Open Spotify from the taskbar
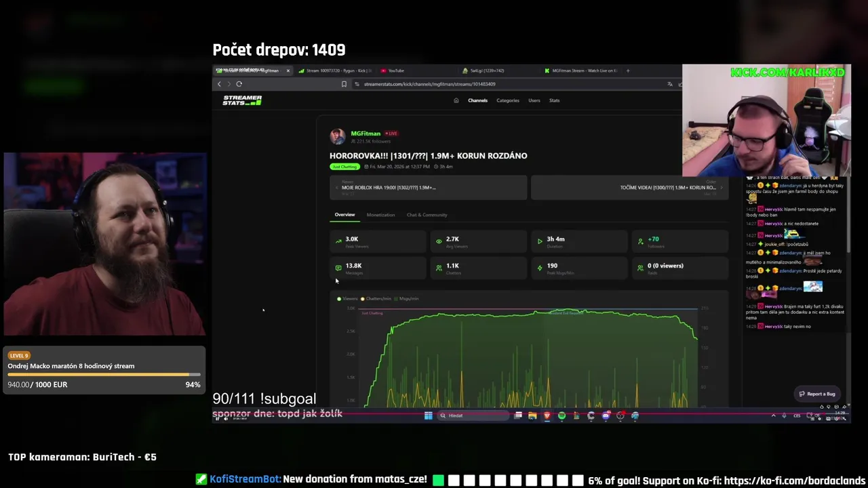868x488 pixels. click(x=561, y=415)
